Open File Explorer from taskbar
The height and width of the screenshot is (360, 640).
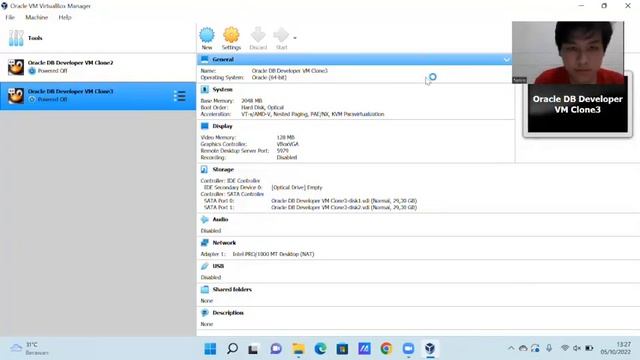(298, 349)
